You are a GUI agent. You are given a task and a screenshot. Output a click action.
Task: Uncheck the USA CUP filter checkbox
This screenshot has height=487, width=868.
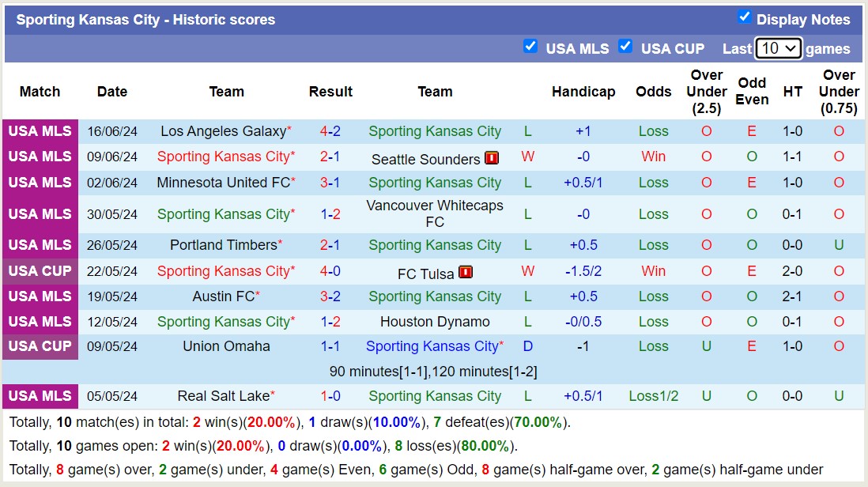point(625,46)
